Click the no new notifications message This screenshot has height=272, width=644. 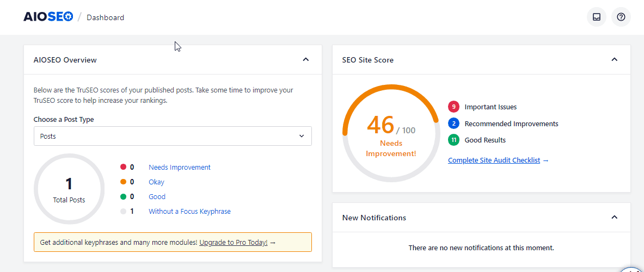pyautogui.click(x=481, y=248)
